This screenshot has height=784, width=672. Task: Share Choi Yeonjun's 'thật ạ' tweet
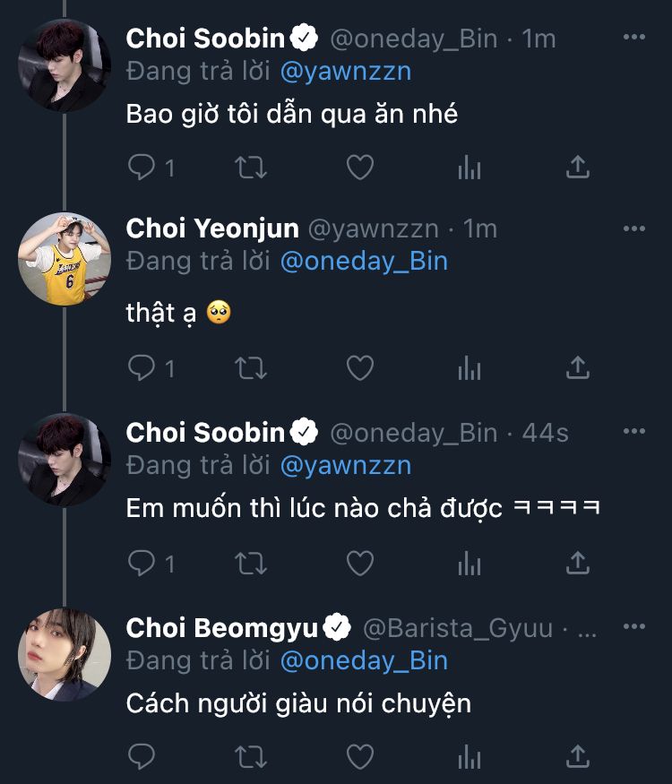[x=578, y=366]
